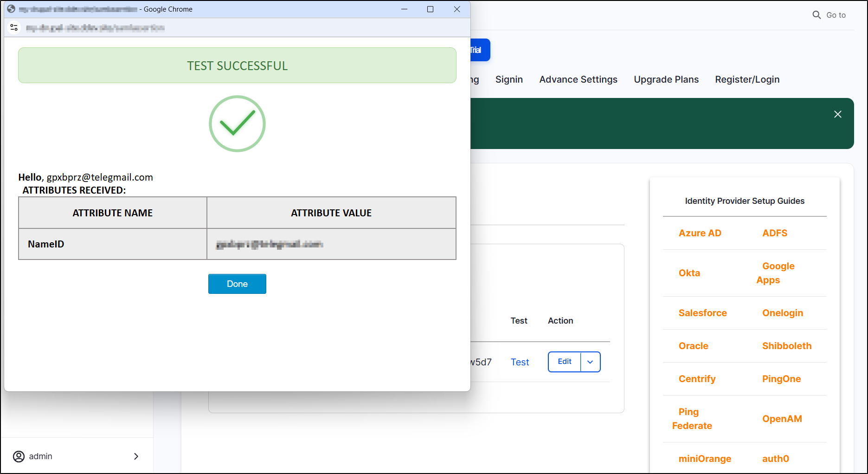
Task: Open the Ping Federate setup guide
Action: 691,418
